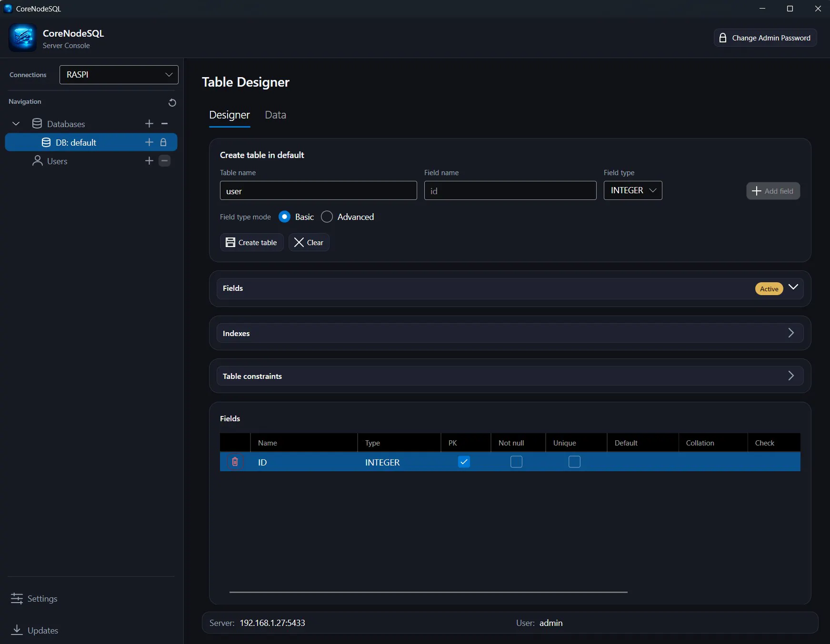
Task: Click the minus icon beside Users
Action: pos(164,161)
